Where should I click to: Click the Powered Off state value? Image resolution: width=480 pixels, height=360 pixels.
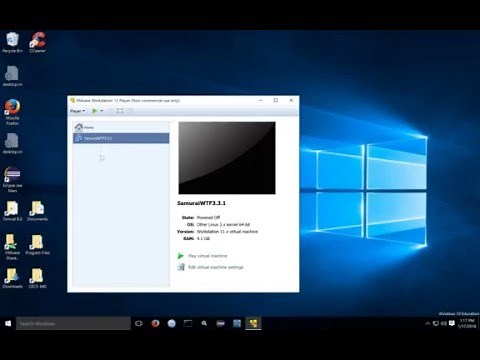click(208, 217)
